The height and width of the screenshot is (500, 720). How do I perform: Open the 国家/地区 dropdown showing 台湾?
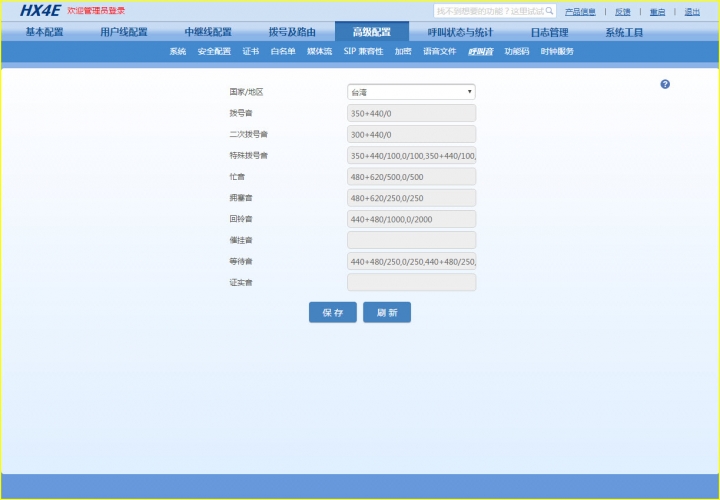(411, 92)
